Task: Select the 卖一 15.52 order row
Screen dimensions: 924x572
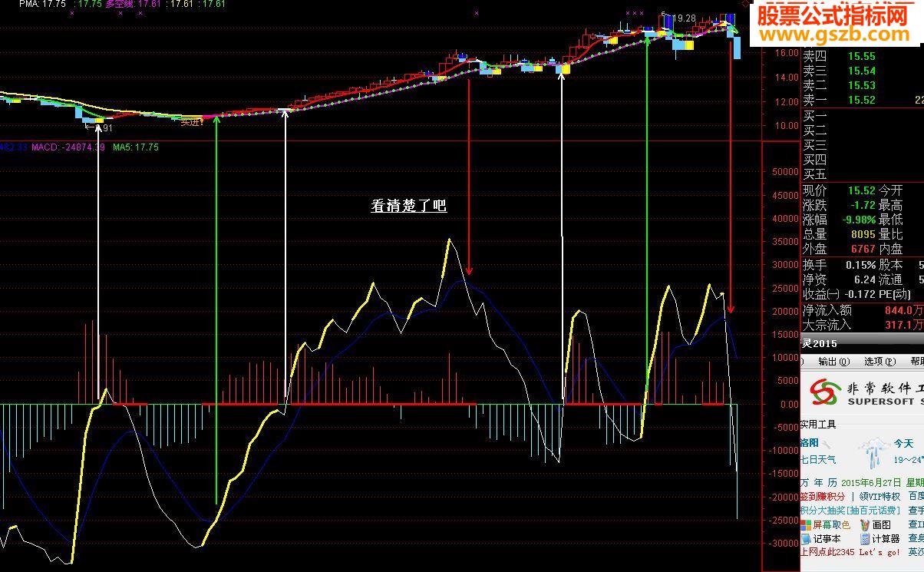Action: pos(863,100)
